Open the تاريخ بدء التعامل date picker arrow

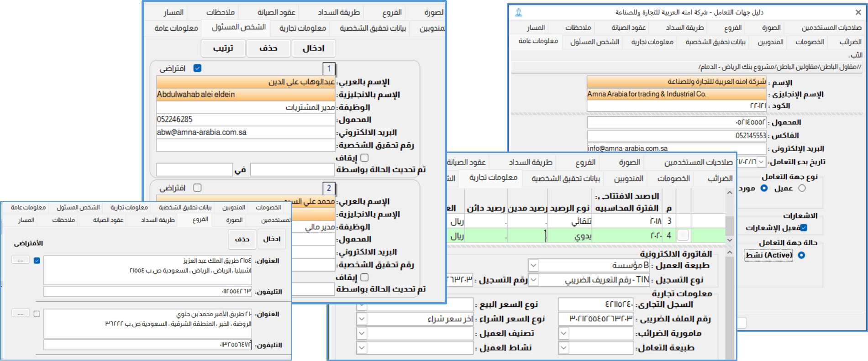pyautogui.click(x=761, y=162)
